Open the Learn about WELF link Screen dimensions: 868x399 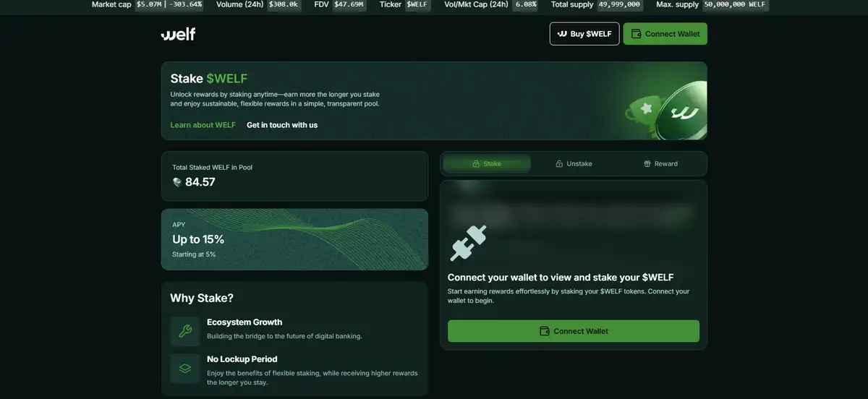click(203, 125)
